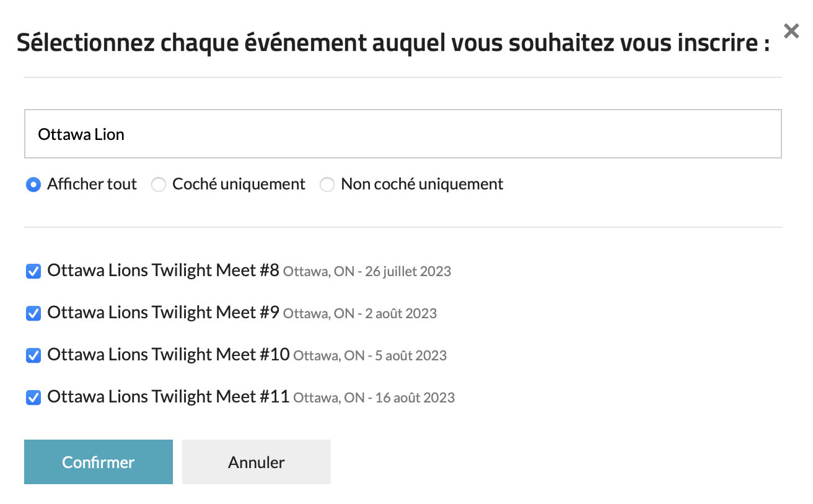Click the 'Non coché uniquement' label text
The height and width of the screenshot is (504, 813).
(x=422, y=185)
